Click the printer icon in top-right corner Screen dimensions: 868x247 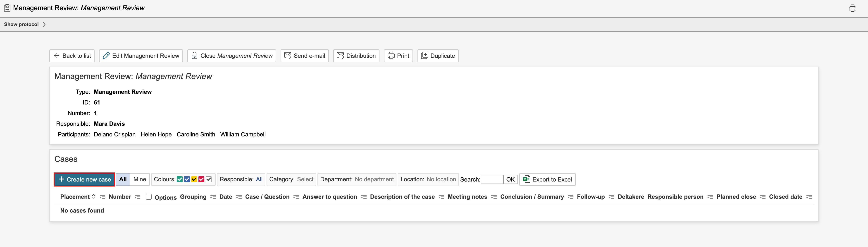coord(852,8)
